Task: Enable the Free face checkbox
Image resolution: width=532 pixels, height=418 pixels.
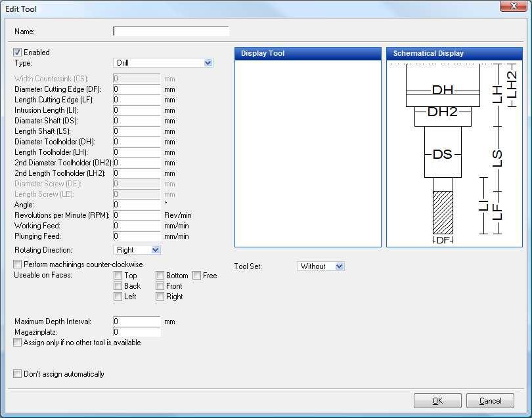Action: 196,276
